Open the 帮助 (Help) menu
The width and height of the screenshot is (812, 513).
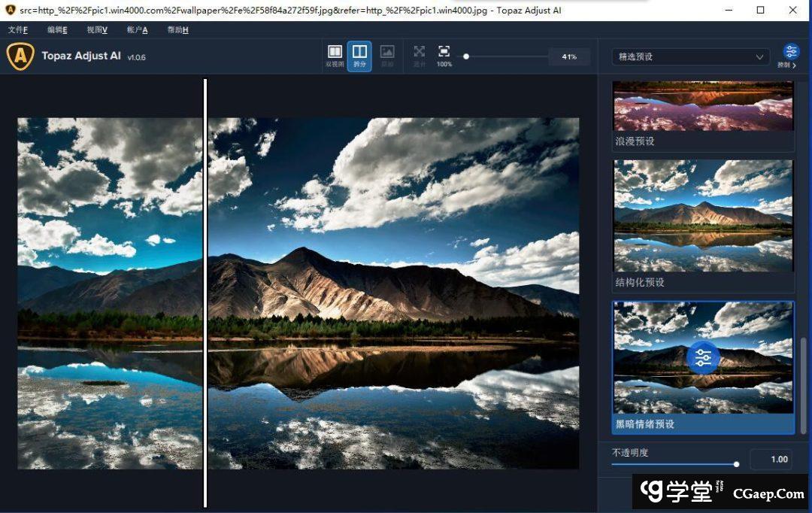177,30
